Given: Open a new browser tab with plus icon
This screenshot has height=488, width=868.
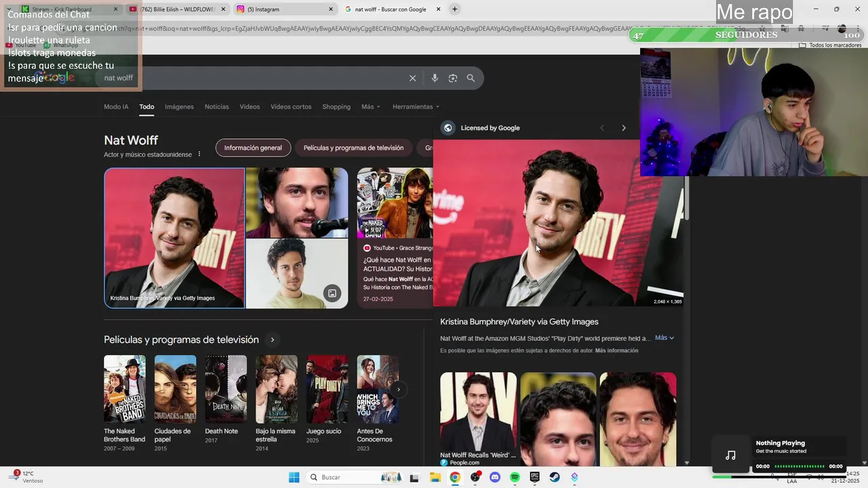Looking at the screenshot, I should 454,9.
